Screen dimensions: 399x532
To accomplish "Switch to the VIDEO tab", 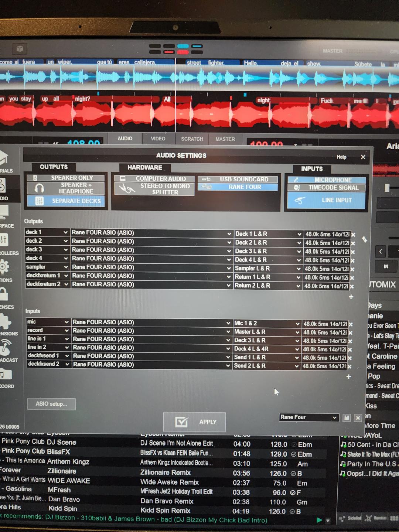I will click(158, 139).
